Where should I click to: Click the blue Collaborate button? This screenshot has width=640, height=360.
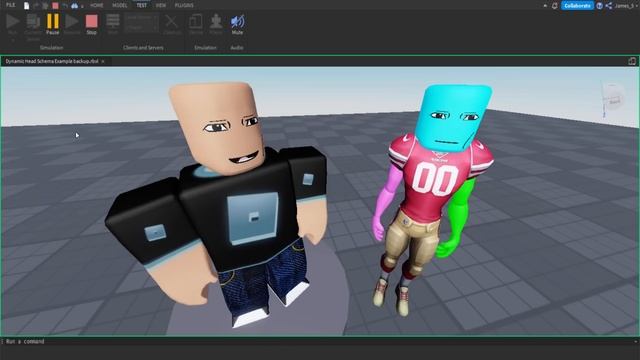[577, 6]
